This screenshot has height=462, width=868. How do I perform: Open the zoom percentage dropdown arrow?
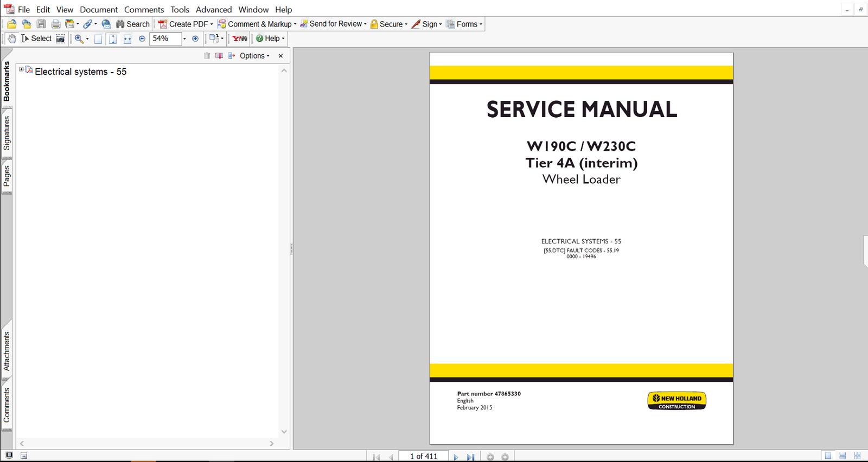coord(184,39)
